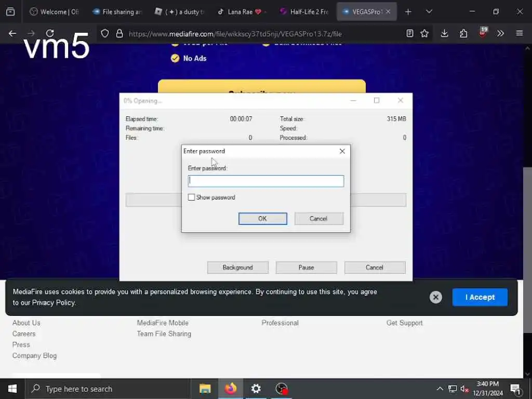This screenshot has height=399, width=532.
Task: Open About Us footer link
Action: click(26, 323)
